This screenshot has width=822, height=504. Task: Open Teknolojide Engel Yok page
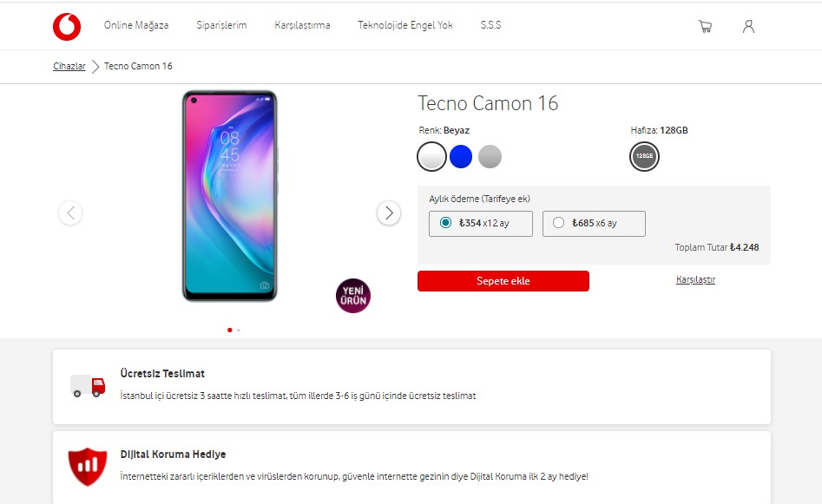point(405,25)
